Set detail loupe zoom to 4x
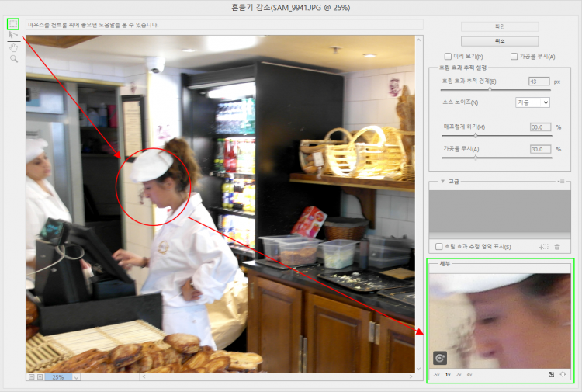The height and width of the screenshot is (392, 582). [x=469, y=375]
